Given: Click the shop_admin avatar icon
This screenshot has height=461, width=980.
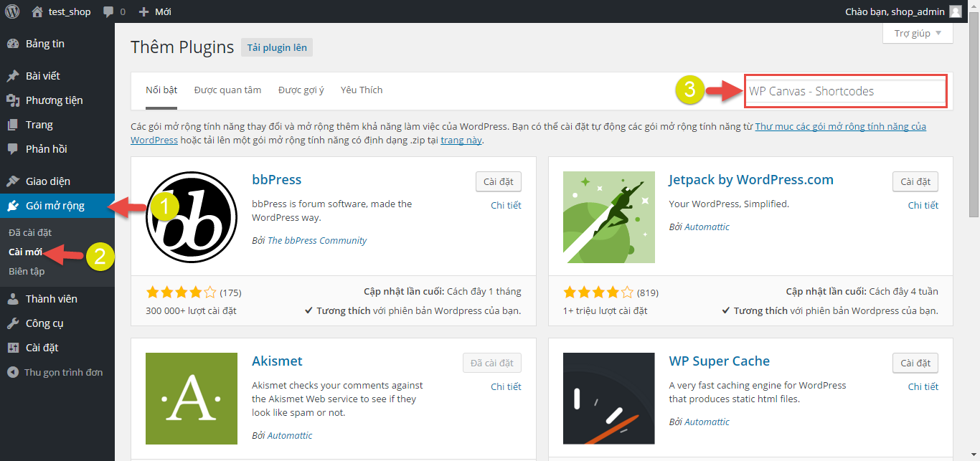Looking at the screenshot, I should tap(955, 11).
